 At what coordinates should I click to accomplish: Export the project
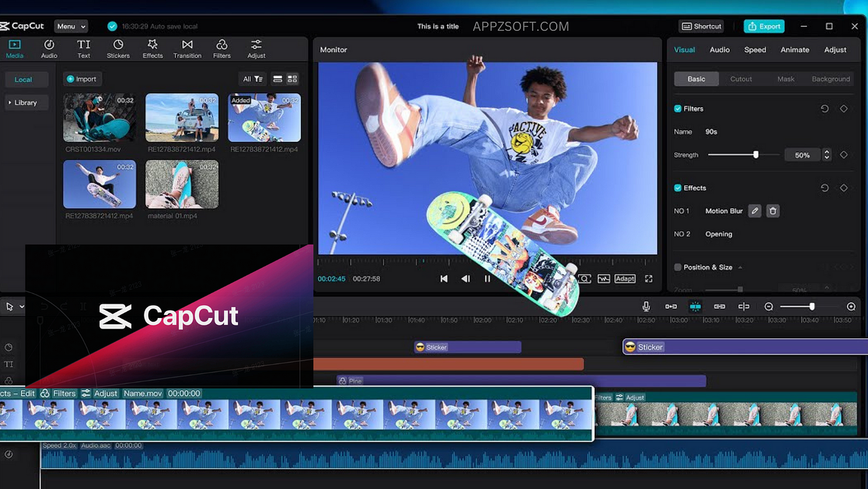pos(764,26)
